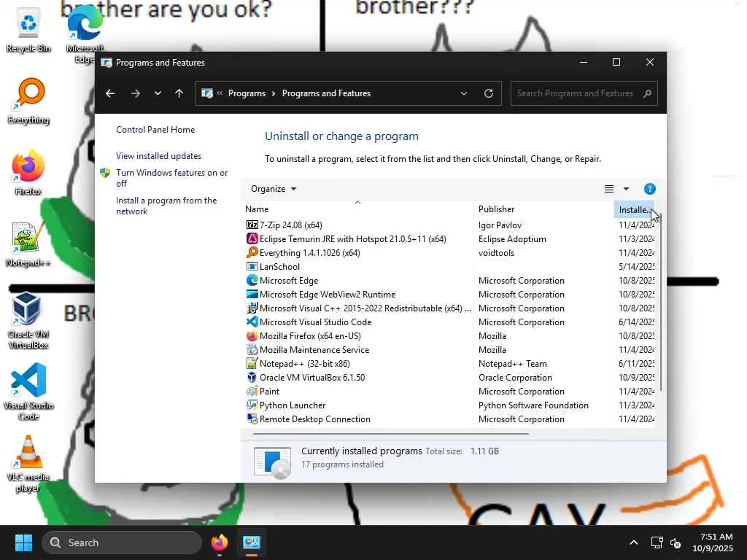The width and height of the screenshot is (747, 560).
Task: Select Oracle VM VirtualBox desktop shortcut
Action: 28,320
